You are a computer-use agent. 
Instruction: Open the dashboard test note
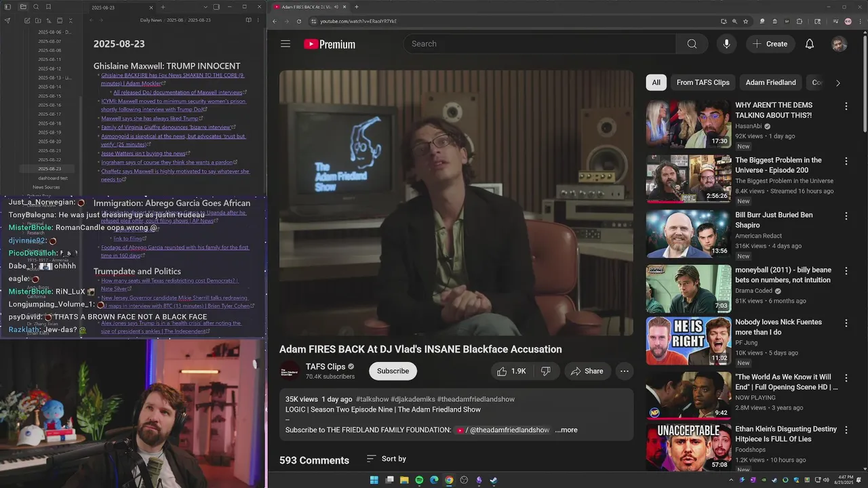[52, 178]
